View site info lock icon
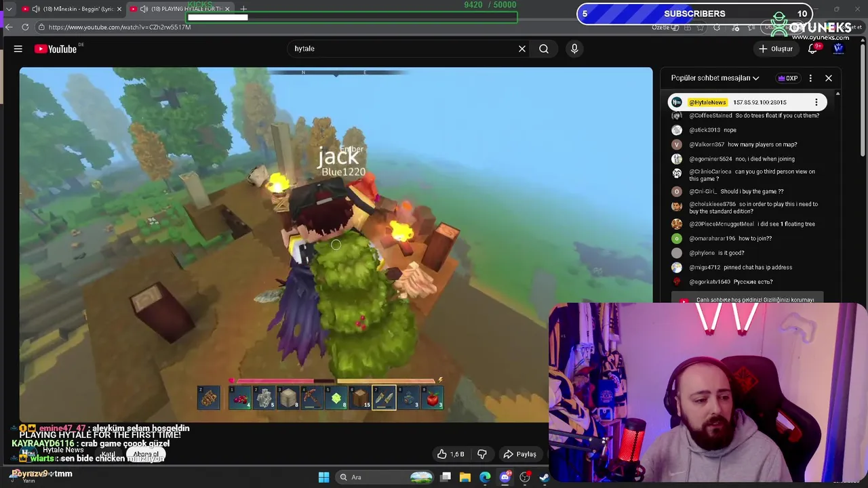 [41, 27]
